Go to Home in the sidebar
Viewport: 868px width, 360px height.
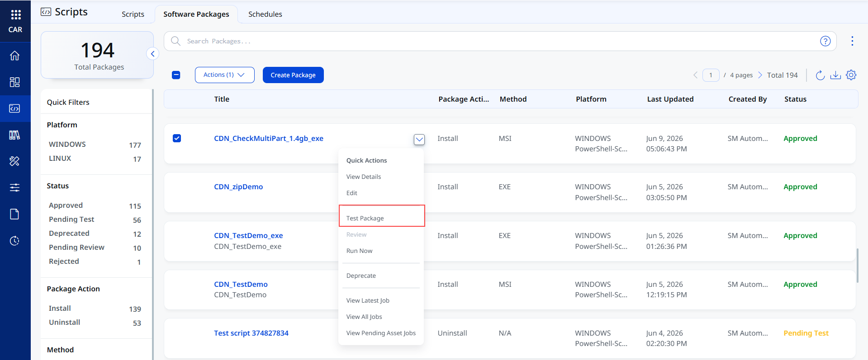pyautogui.click(x=15, y=56)
